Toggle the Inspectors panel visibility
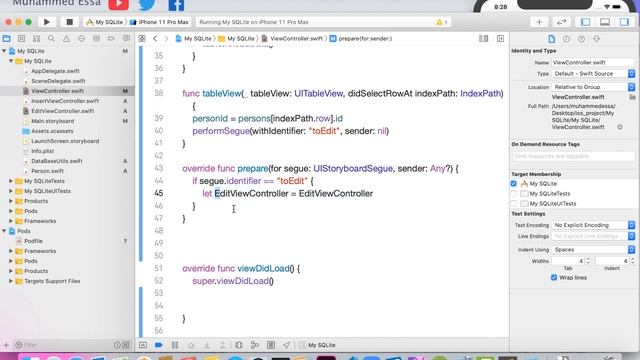640x360 pixels. click(624, 22)
